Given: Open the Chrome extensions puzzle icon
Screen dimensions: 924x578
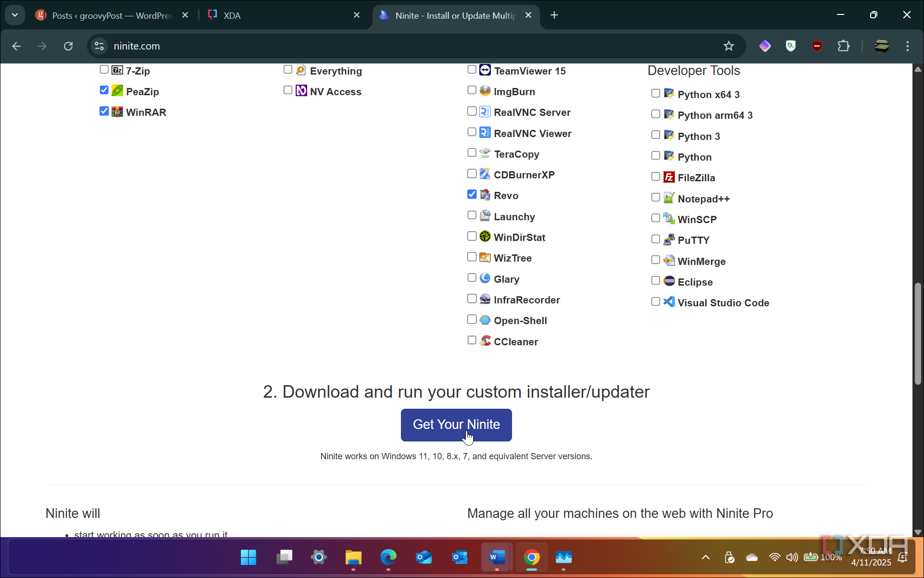Looking at the screenshot, I should [x=843, y=46].
